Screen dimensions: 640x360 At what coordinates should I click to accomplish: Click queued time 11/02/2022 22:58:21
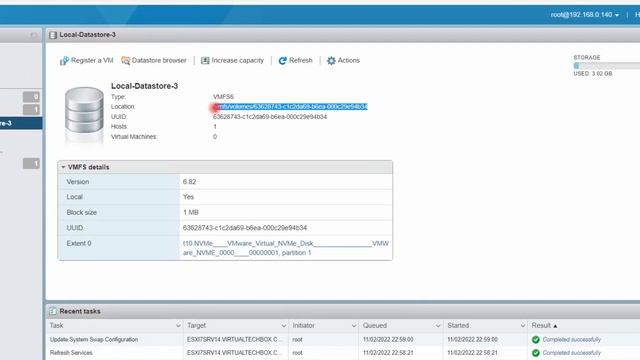point(388,353)
